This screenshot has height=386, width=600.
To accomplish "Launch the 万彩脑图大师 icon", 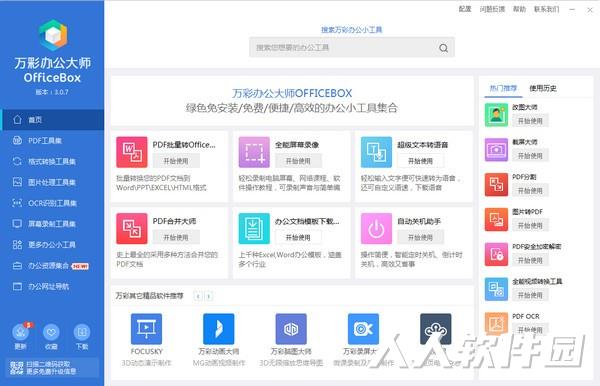I will [291, 329].
